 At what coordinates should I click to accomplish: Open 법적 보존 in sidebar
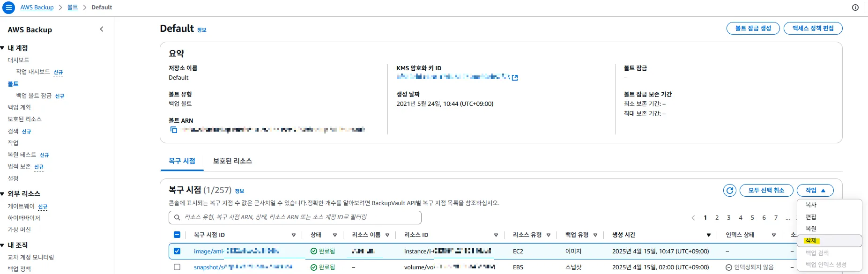pos(19,166)
